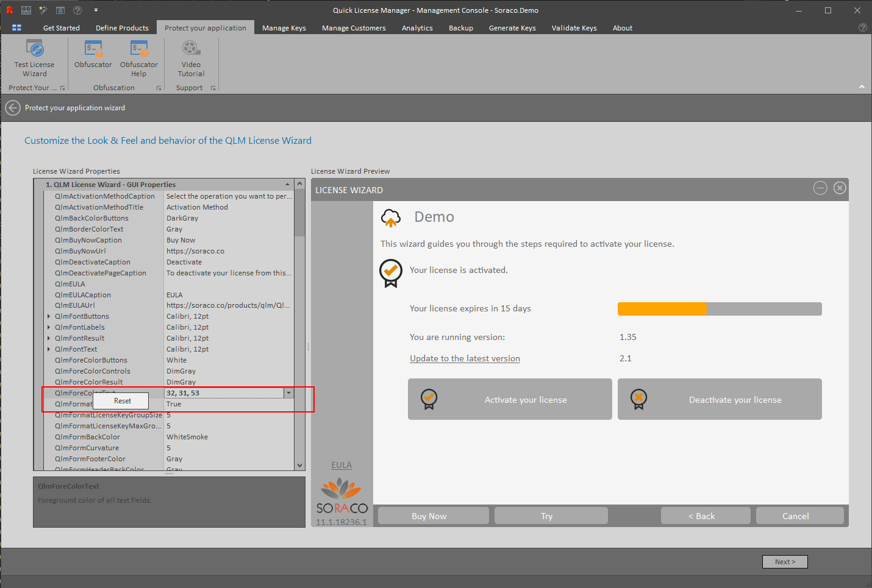Select the QlmEULAUrl property row
This screenshot has height=588, width=872.
[168, 305]
